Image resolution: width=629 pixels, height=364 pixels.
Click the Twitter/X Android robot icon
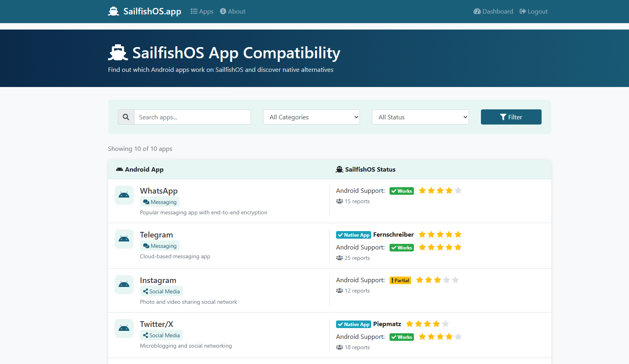(124, 328)
